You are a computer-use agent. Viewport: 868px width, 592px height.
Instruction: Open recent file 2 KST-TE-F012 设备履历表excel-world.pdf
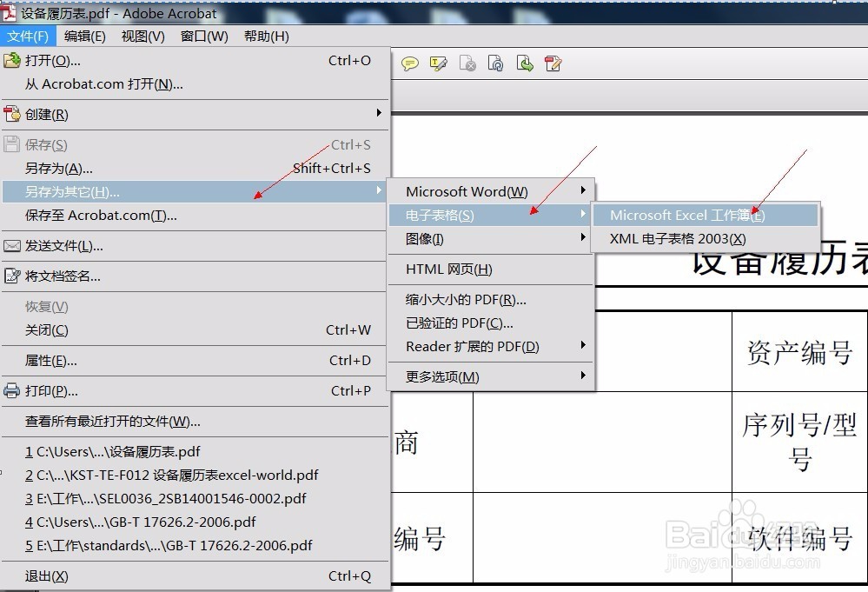pyautogui.click(x=195, y=476)
